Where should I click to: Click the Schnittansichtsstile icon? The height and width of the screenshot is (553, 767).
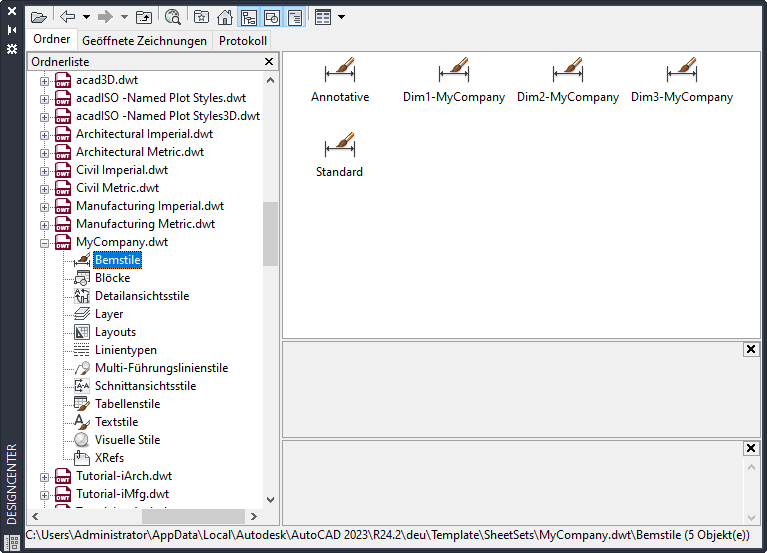[x=82, y=386]
